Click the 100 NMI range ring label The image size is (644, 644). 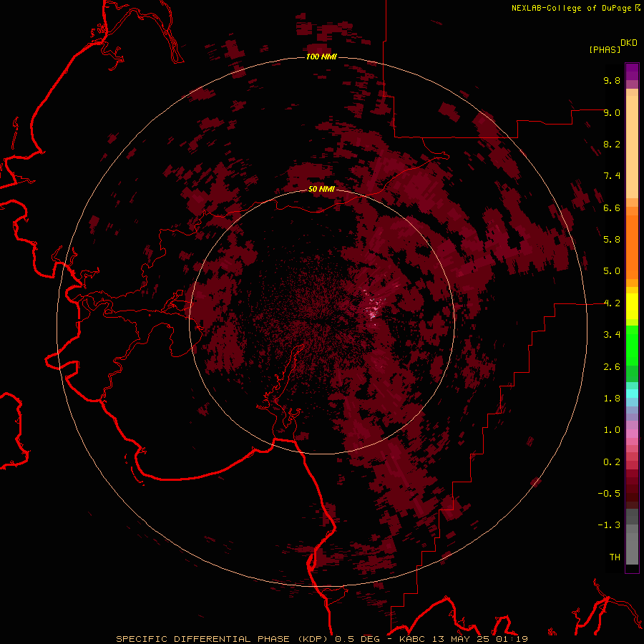(x=321, y=57)
